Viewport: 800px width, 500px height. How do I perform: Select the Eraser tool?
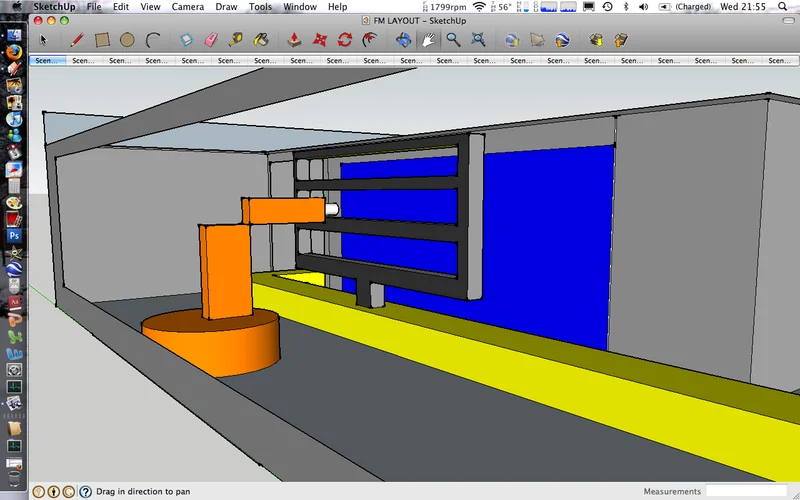[211, 40]
